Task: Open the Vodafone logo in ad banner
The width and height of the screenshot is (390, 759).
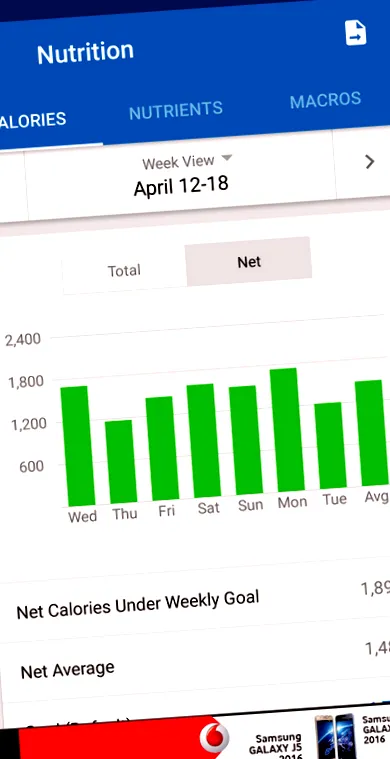Action: pos(214,738)
